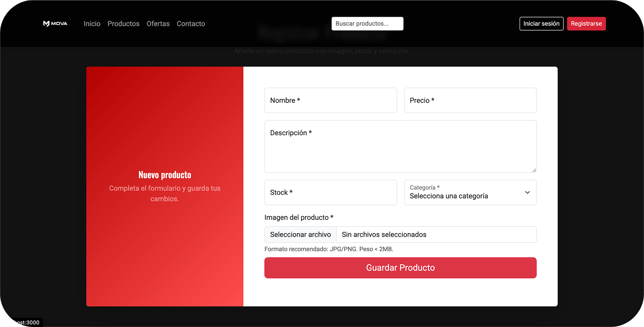Select the Stock input field
644x327 pixels.
330,192
